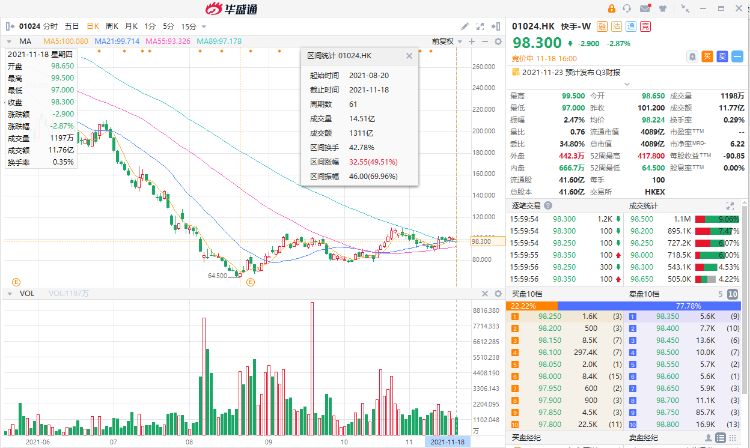This screenshot has height=448, width=750.
Task: Click the MA89:97.178 indicator label
Action: click(x=219, y=42)
